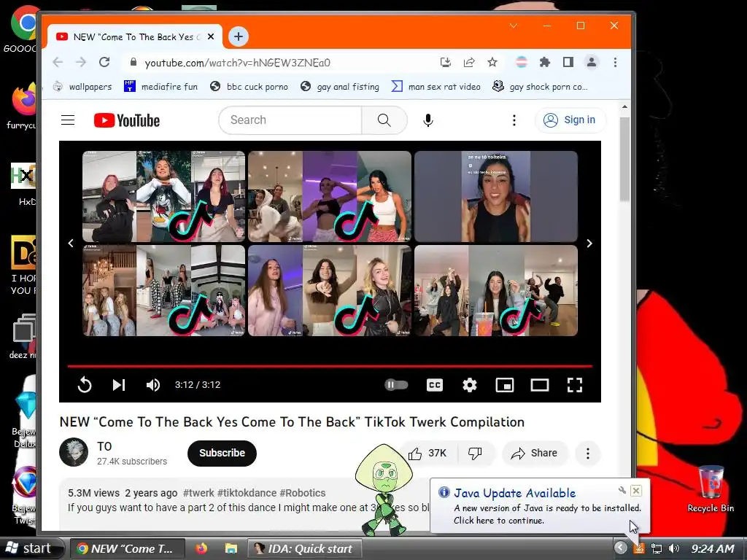Toggle the autoplay switch
This screenshot has height=560, width=747.
(x=396, y=385)
